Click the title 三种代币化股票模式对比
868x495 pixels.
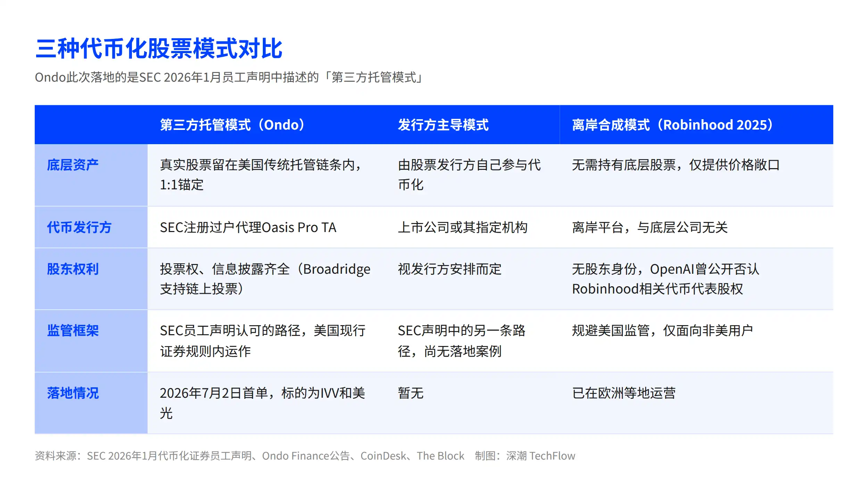pyautogui.click(x=159, y=48)
